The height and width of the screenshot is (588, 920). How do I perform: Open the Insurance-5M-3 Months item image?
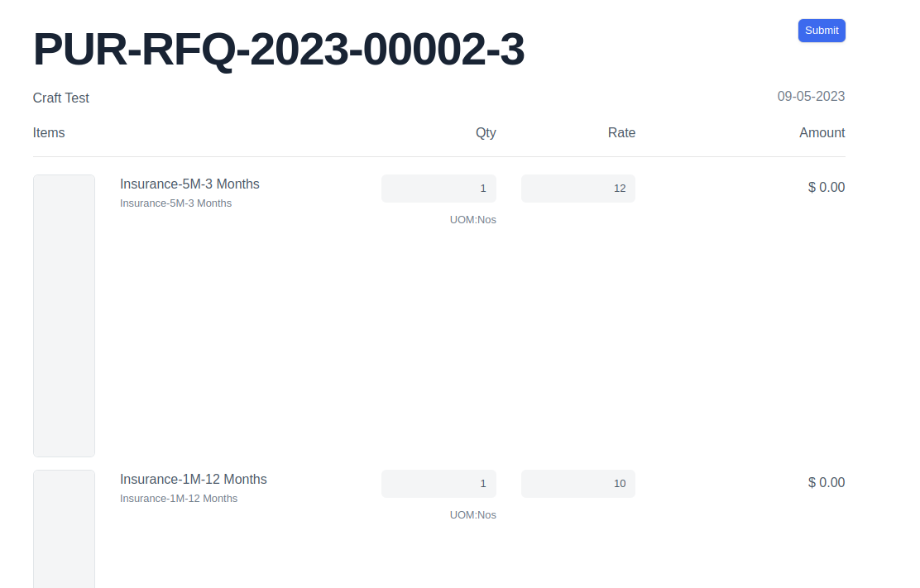(64, 315)
